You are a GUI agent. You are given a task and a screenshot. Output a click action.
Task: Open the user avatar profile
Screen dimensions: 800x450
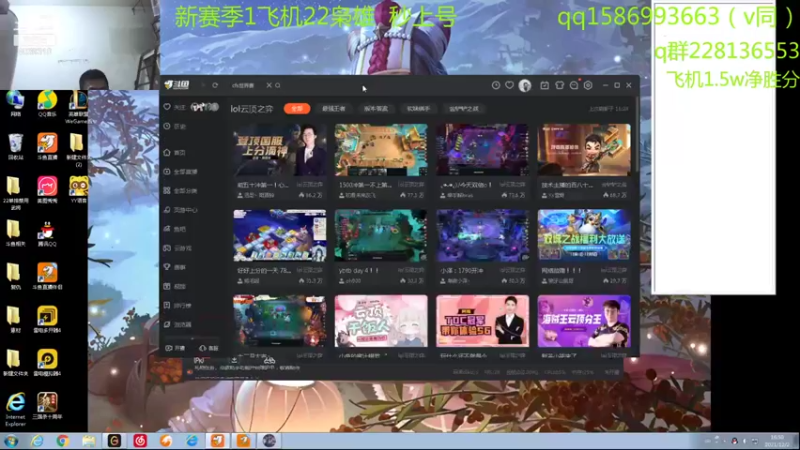point(524,85)
